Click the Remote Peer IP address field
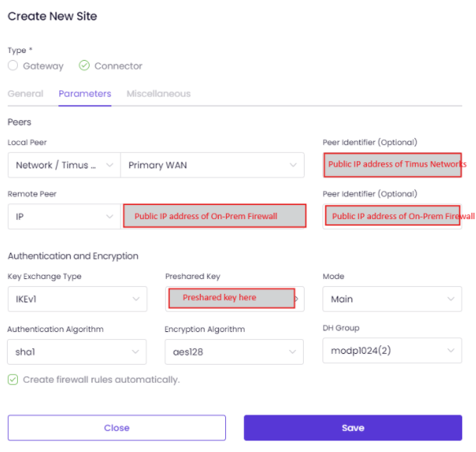 (214, 216)
